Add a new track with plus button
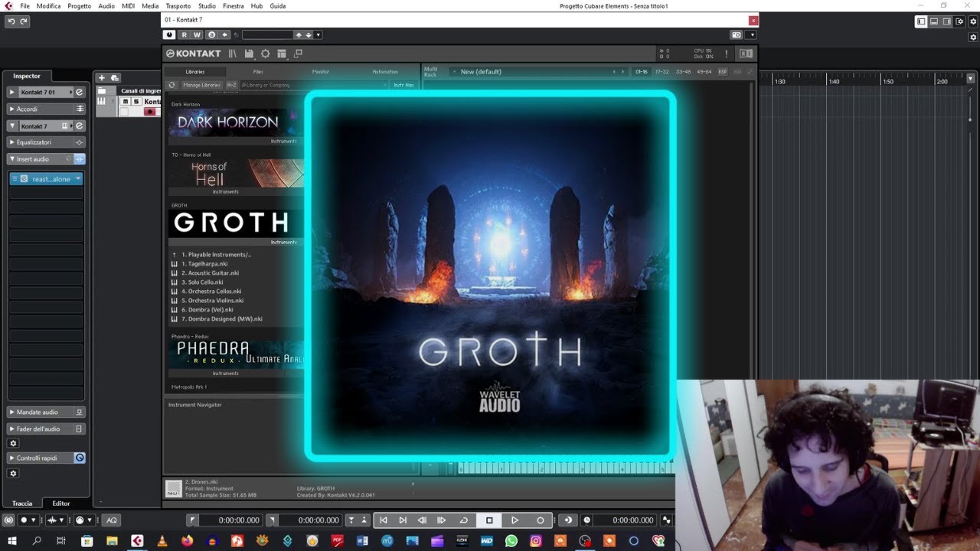Screen dimensions: 980x551 pyautogui.click(x=101, y=77)
